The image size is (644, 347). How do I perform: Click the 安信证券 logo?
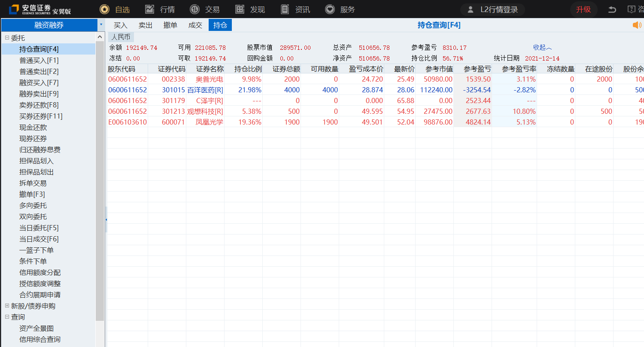coord(40,9)
